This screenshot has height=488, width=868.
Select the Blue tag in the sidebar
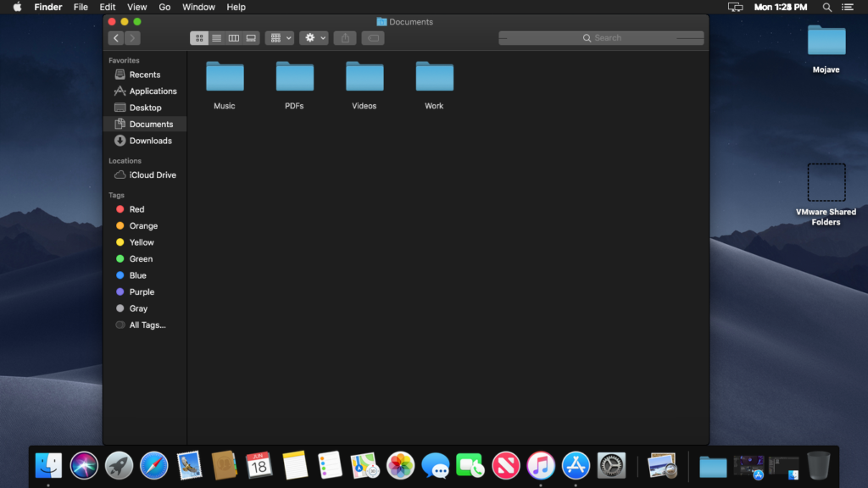(x=138, y=274)
